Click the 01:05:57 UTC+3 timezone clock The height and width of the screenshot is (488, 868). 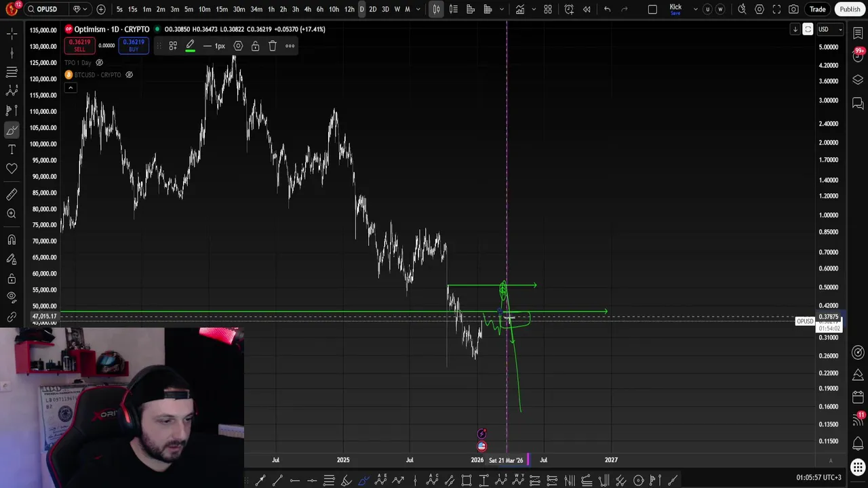coord(818,478)
